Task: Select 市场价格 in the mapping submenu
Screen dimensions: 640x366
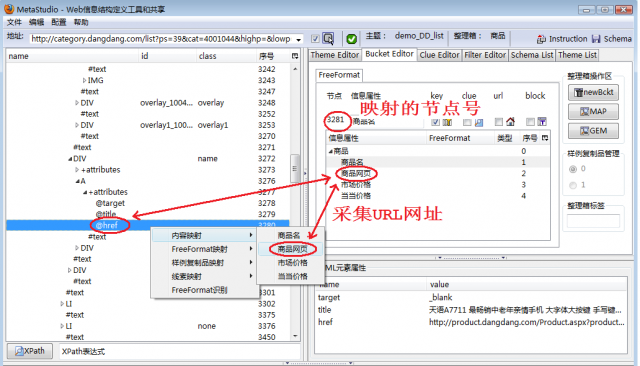Action: [291, 263]
